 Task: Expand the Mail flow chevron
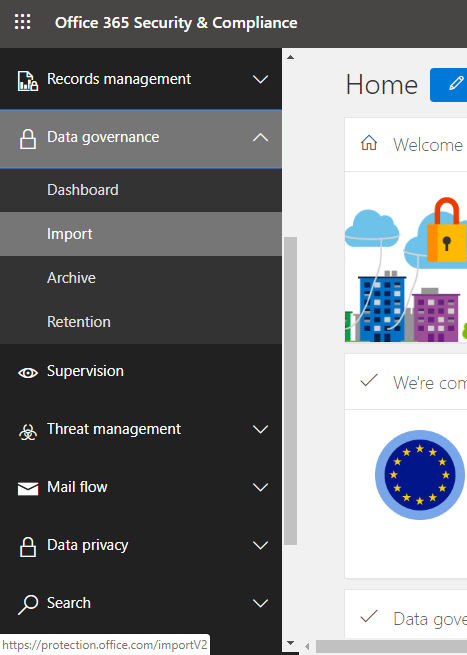pos(260,487)
